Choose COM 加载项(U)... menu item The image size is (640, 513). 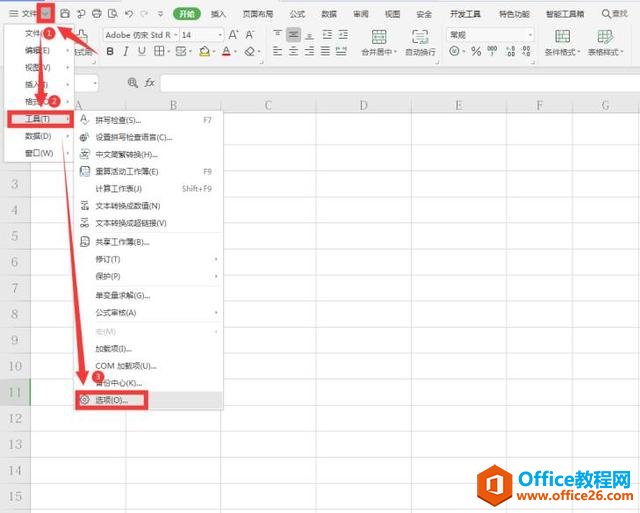click(x=149, y=366)
